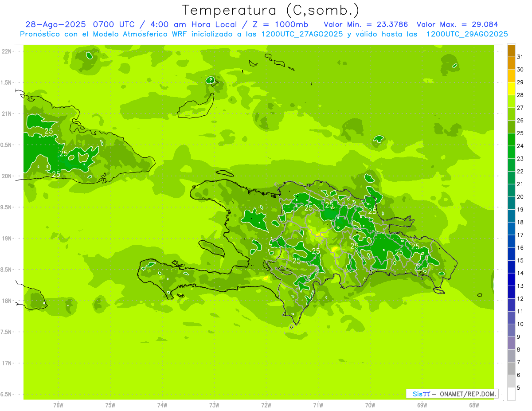
Task: Click the legend value label 31
Action: pyautogui.click(x=520, y=57)
